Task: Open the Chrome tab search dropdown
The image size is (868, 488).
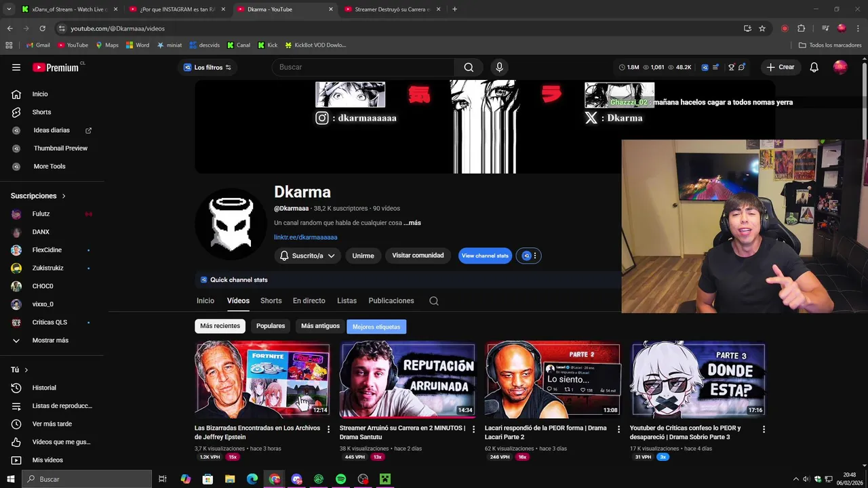Action: coord(9,9)
